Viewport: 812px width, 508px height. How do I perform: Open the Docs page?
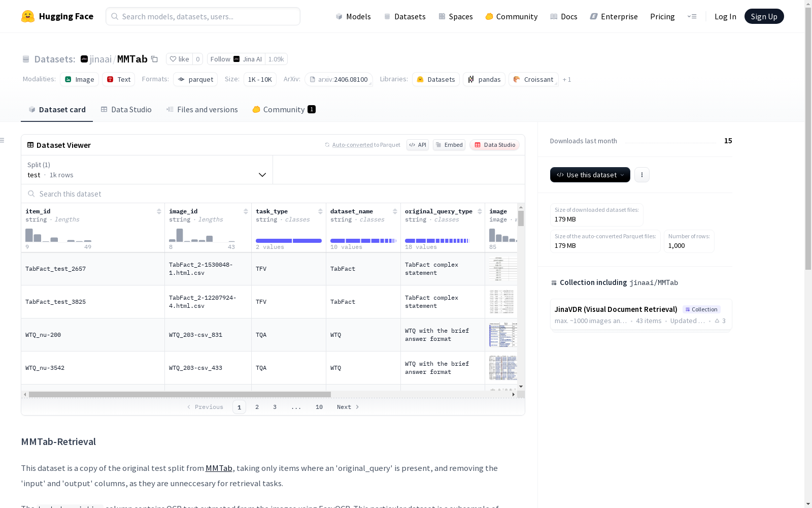(564, 16)
